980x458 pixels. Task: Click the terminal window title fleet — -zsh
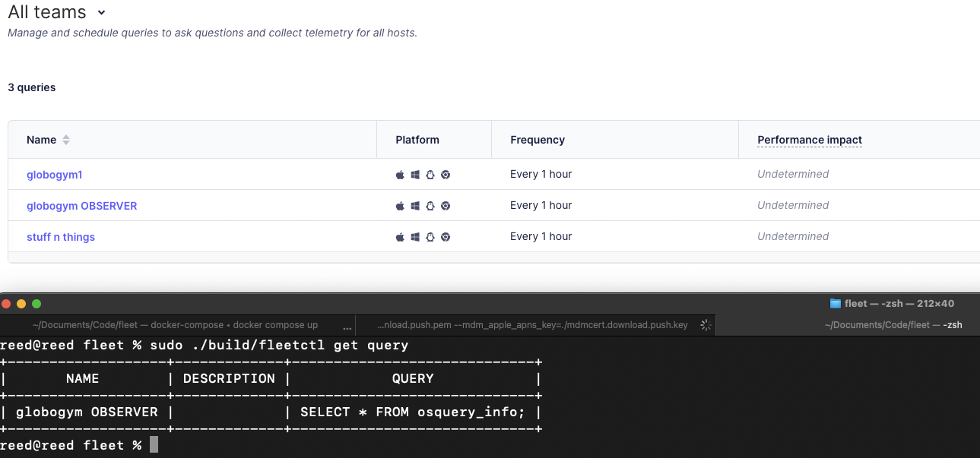click(899, 304)
